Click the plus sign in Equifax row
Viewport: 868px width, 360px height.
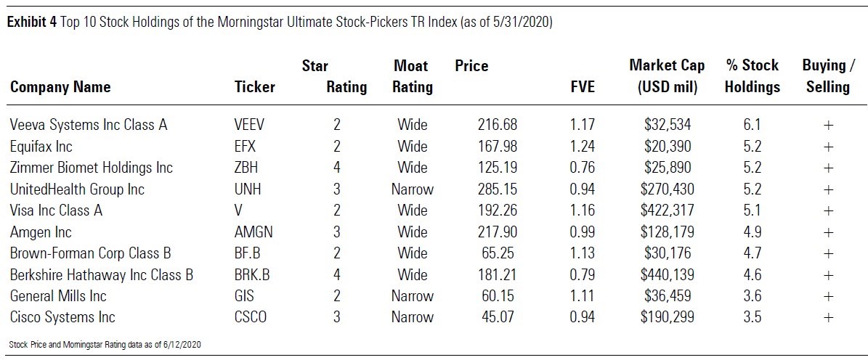pyautogui.click(x=827, y=147)
